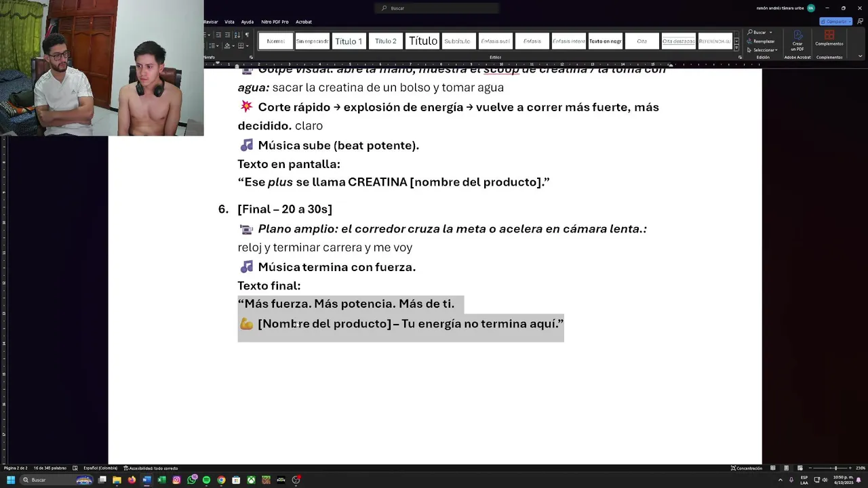Click the microphone tray icon
This screenshot has height=488, width=868.
[791, 480]
